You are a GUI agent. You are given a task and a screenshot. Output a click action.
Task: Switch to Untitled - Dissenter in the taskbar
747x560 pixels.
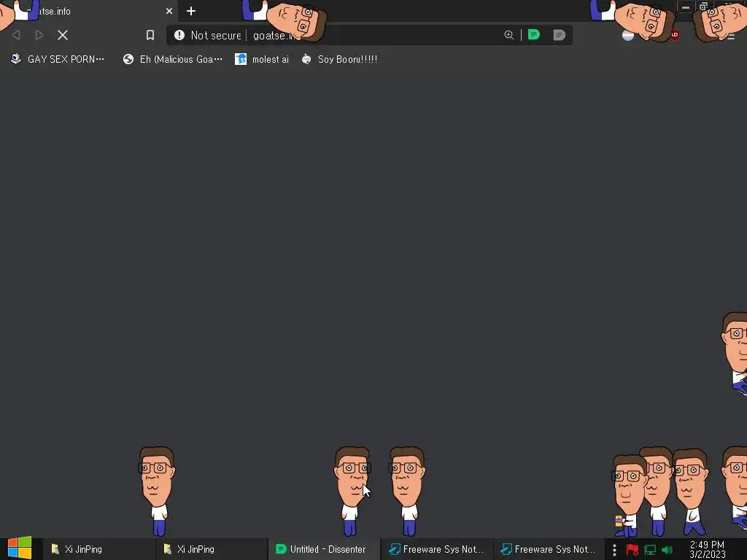tap(324, 549)
